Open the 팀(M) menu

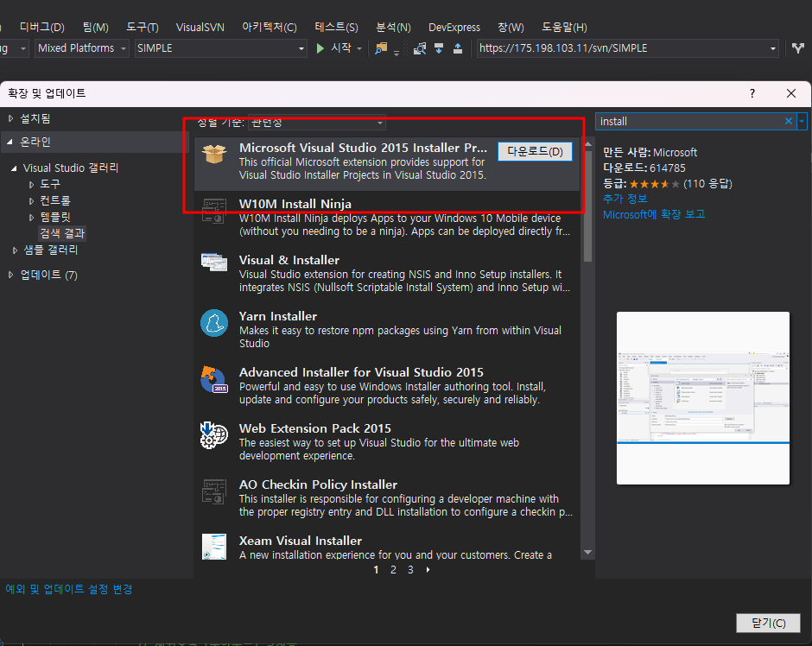tap(95, 27)
